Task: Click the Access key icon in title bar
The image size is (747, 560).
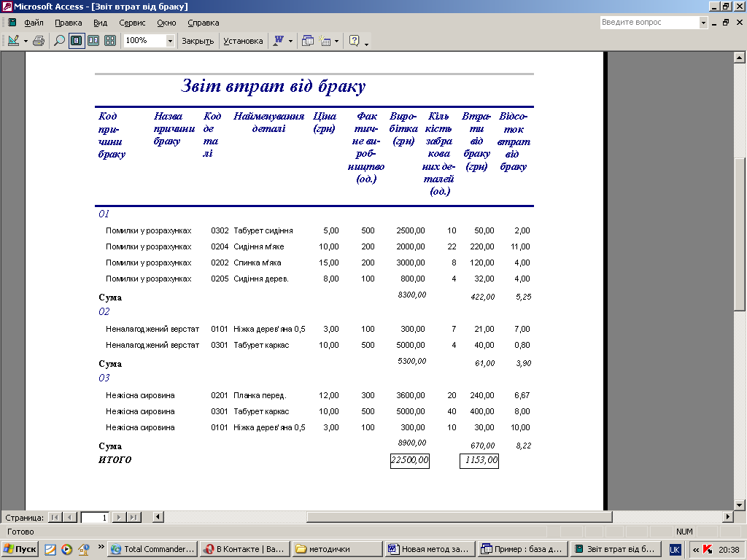Action: click(x=7, y=6)
